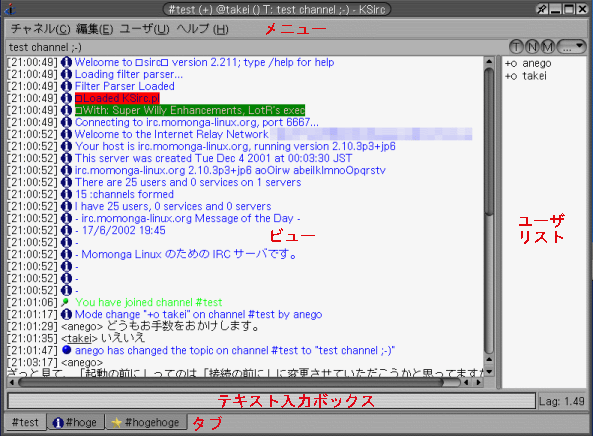The height and width of the screenshot is (436, 593).
Task: Click the info icon next to 'Filter Parser Loaded'
Action: click(x=66, y=86)
